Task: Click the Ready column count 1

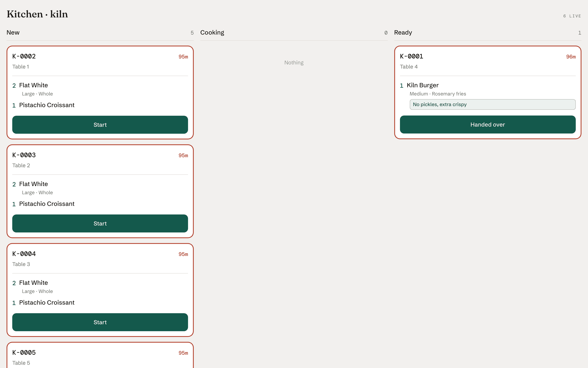Action: [579, 33]
